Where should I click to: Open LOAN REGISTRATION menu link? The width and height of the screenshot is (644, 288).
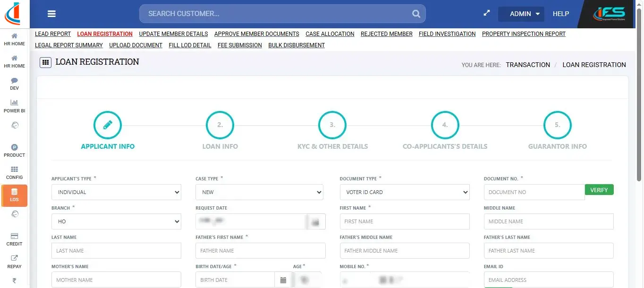coord(105,34)
